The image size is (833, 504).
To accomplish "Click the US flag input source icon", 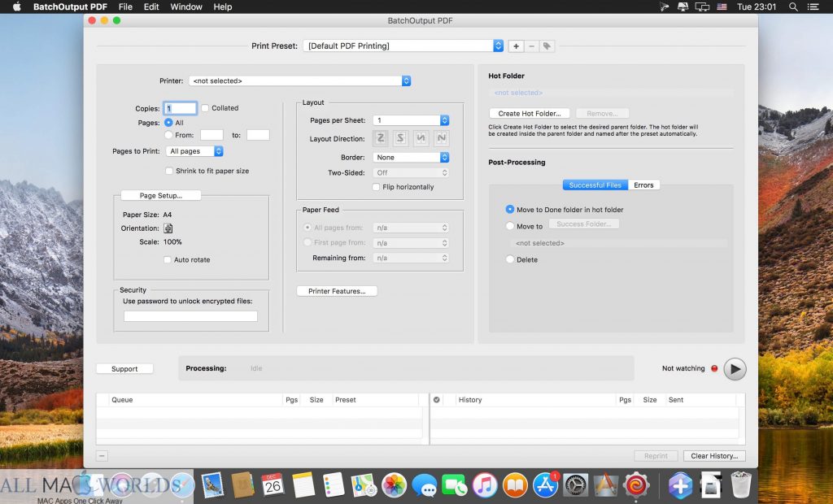I will pos(722,7).
